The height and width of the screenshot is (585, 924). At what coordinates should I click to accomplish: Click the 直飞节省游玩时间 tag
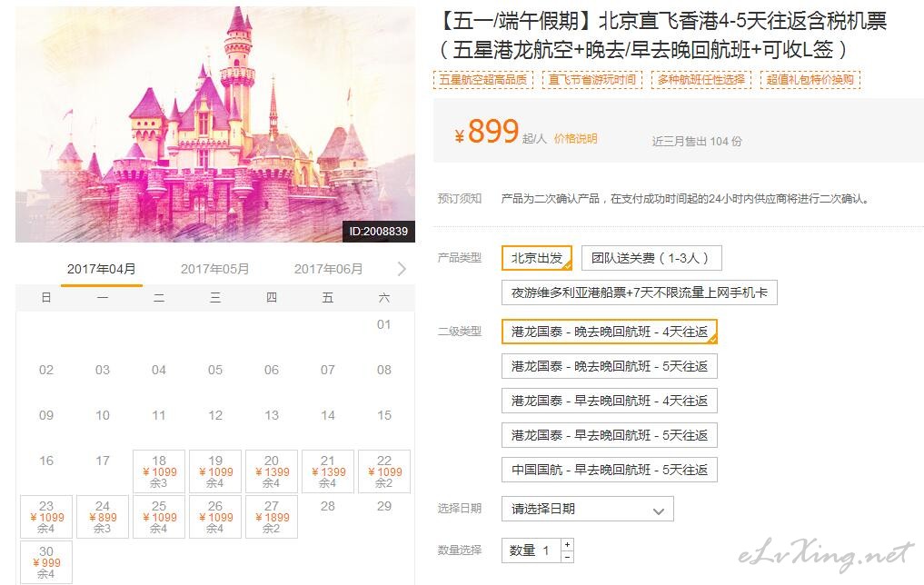(592, 80)
